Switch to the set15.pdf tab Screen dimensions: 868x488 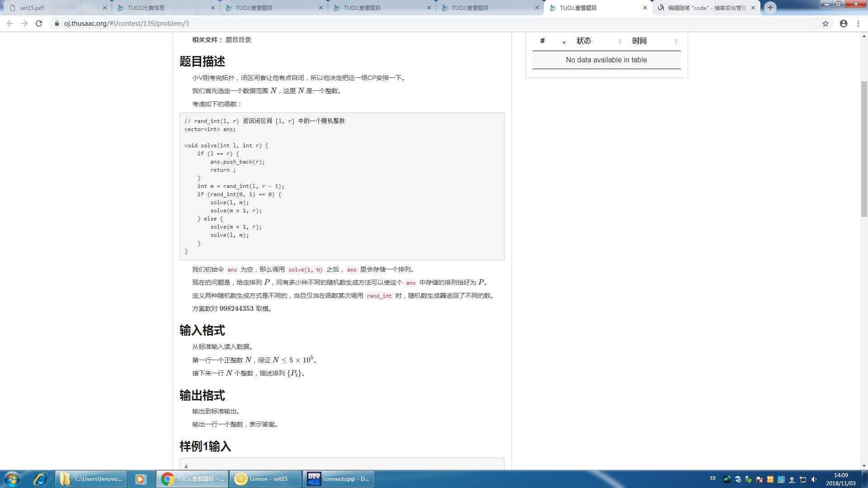click(x=57, y=8)
